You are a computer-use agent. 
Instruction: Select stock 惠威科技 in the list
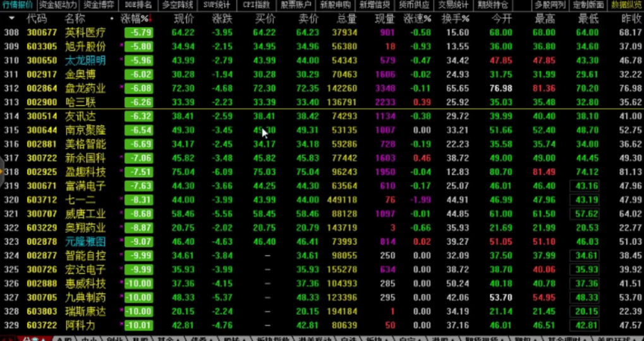click(x=85, y=283)
